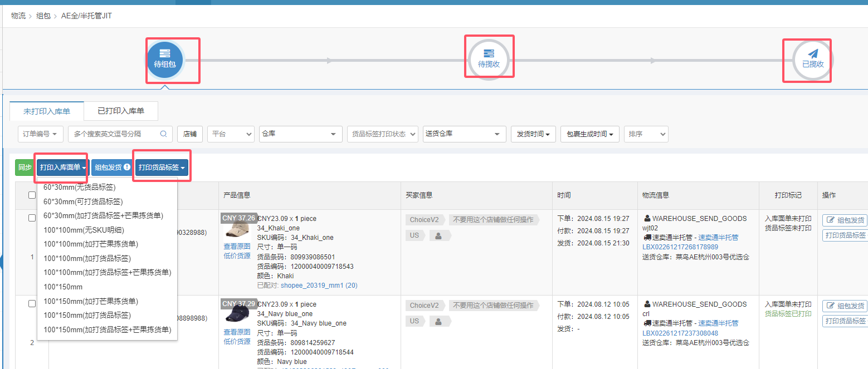This screenshot has height=369, width=868.
Task: Open the 平台 dropdown
Action: click(231, 134)
